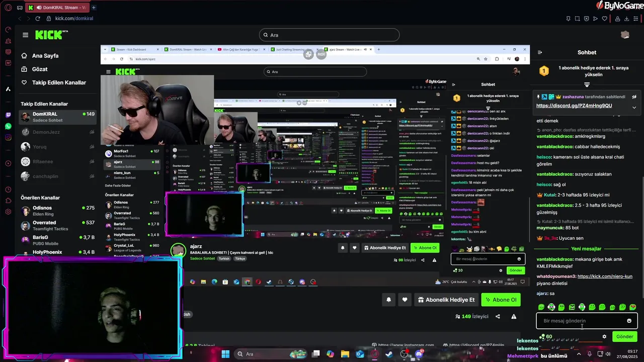Share the DomKIRAL stream via share icon
The width and height of the screenshot is (644, 362).
pyautogui.click(x=498, y=316)
